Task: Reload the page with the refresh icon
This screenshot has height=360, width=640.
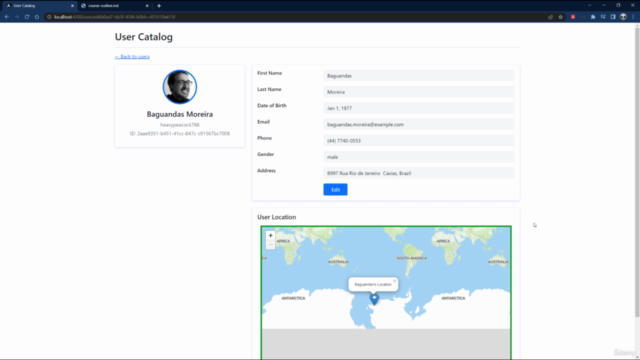Action: click(x=27, y=17)
